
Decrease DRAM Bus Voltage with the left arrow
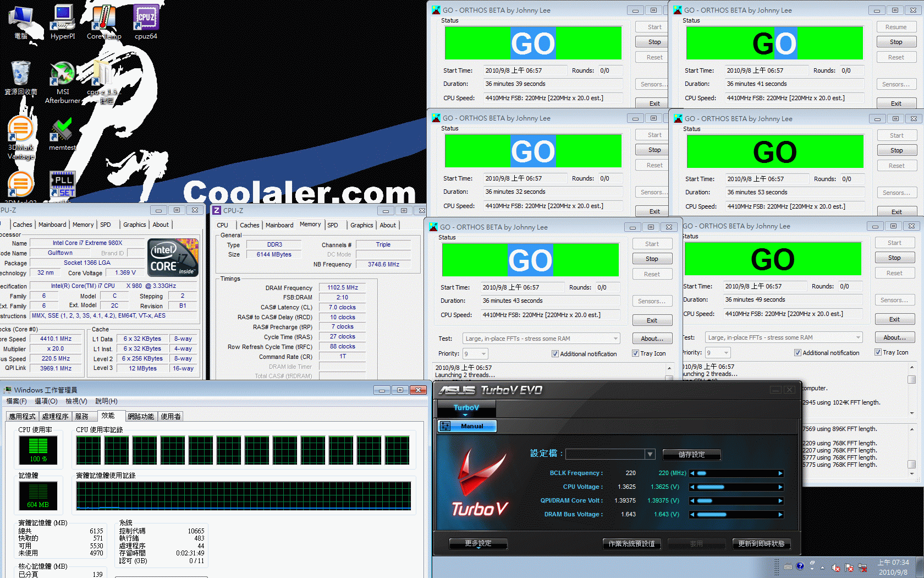[692, 515]
